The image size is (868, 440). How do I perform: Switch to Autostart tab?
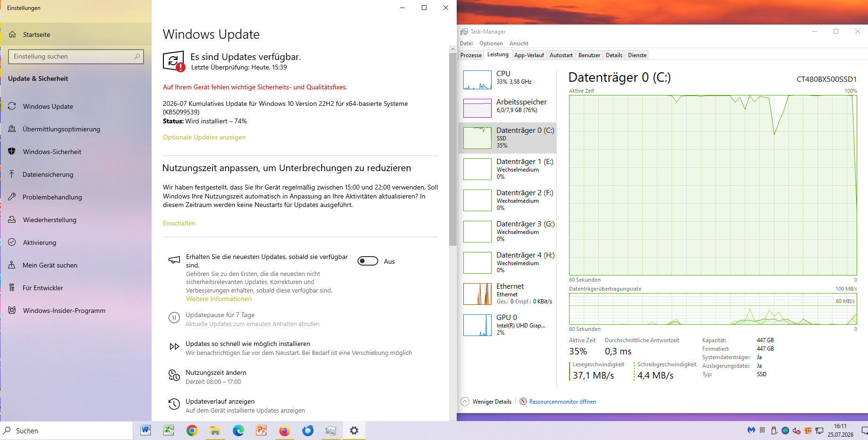(x=561, y=55)
